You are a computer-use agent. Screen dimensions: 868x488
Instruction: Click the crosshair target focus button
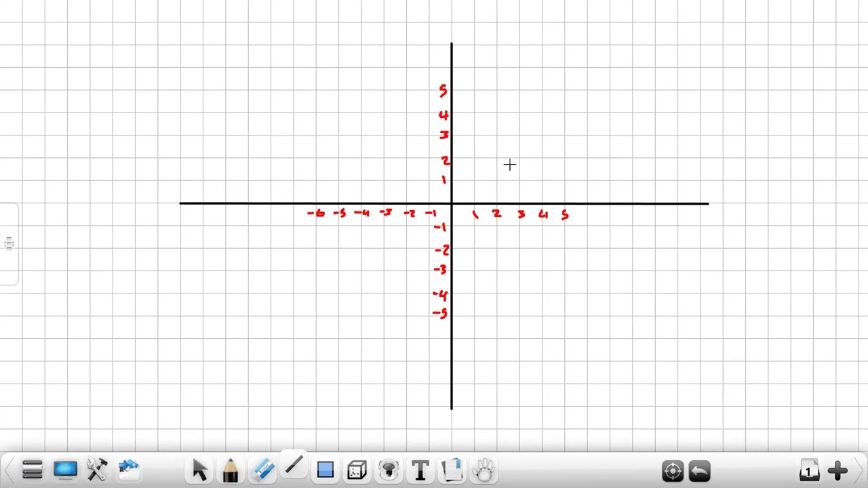click(673, 470)
